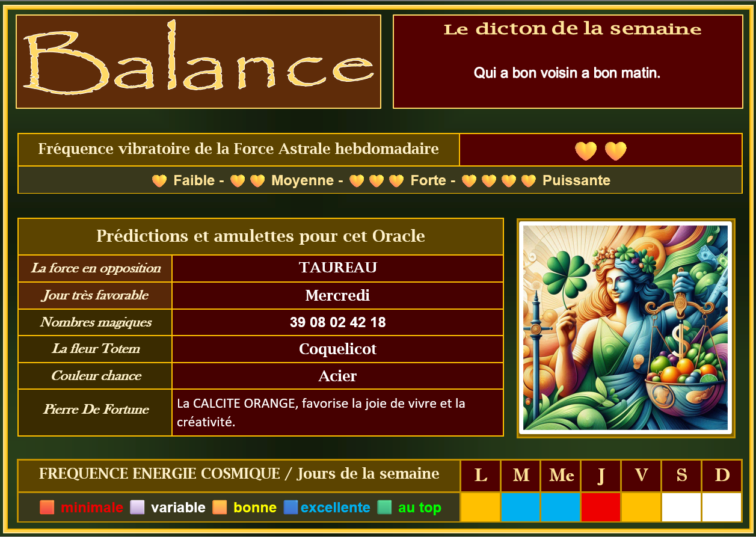Viewport: 756px width, 537px height.
Task: Select the white color cell under S
Action: 681,507
